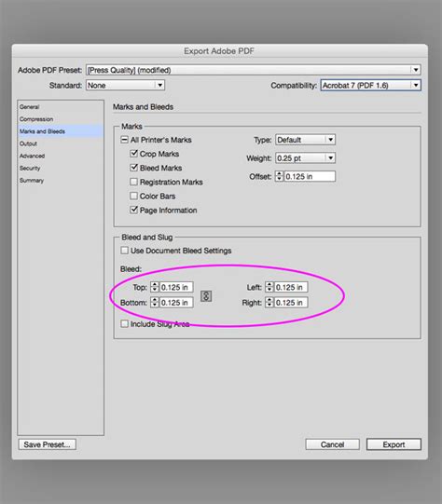442x504 pixels.
Task: Click the Save Preset button
Action: point(47,444)
